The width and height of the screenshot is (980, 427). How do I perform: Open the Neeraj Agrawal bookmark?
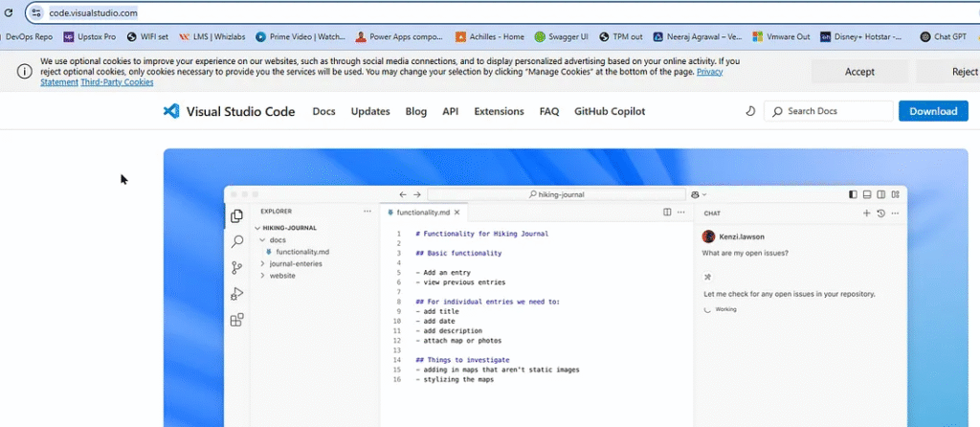pos(698,37)
